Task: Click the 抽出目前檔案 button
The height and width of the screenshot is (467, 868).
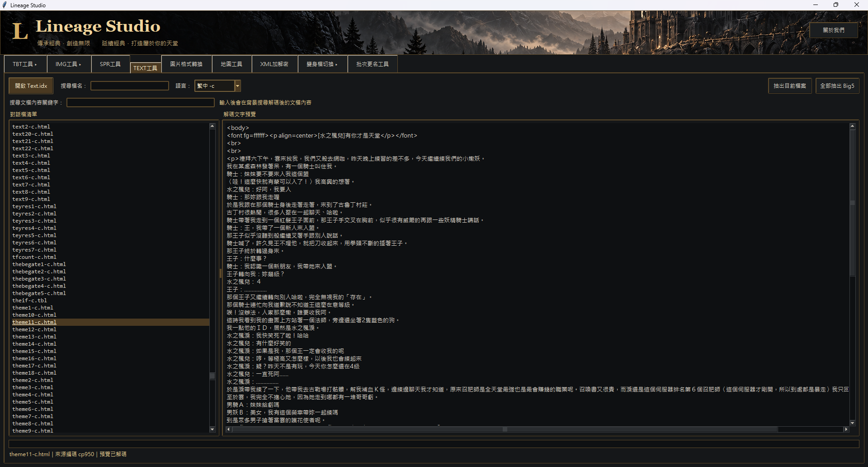Action: click(790, 86)
